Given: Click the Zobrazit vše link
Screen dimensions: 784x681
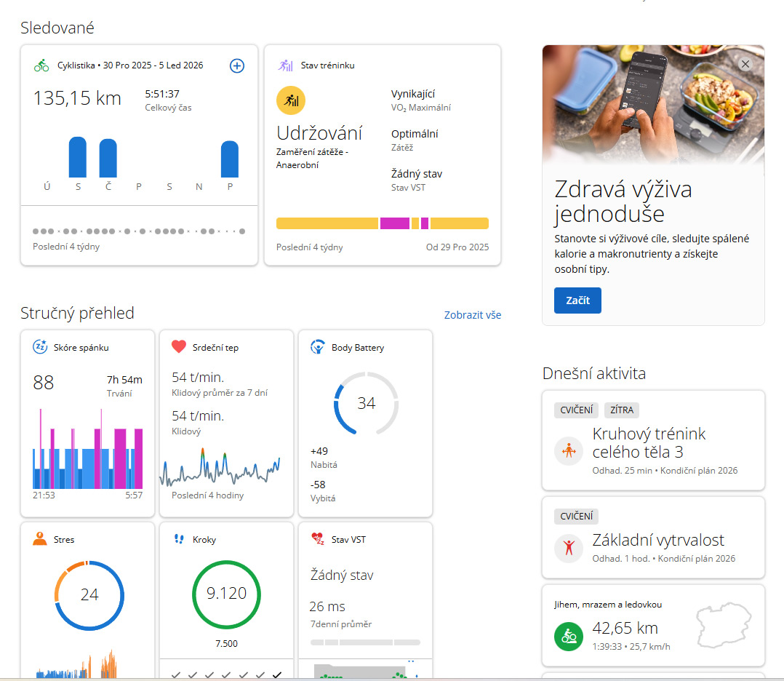Looking at the screenshot, I should [472, 315].
